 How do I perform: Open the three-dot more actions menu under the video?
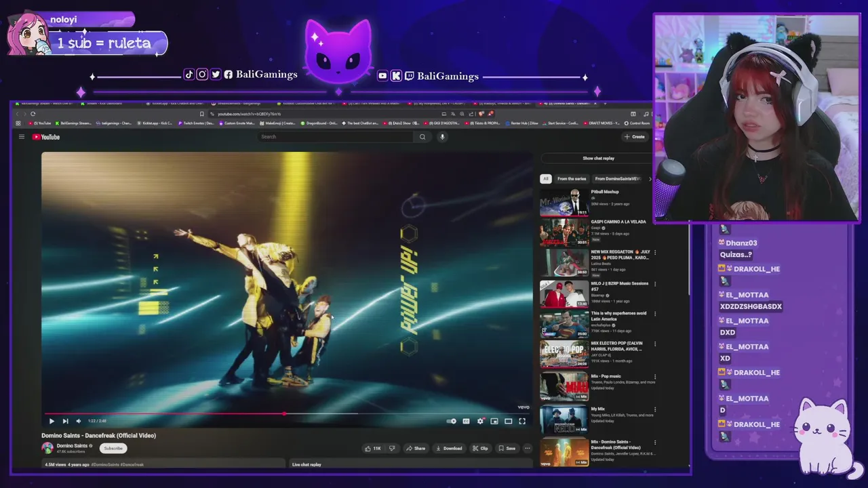click(x=527, y=448)
